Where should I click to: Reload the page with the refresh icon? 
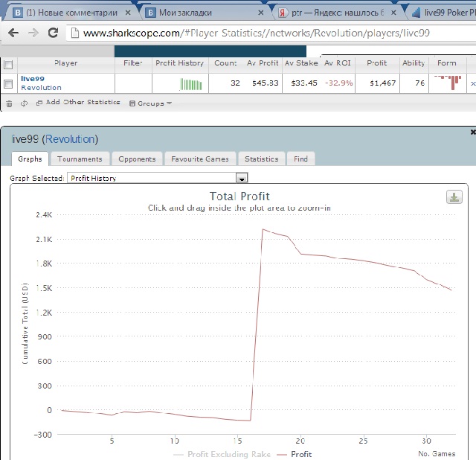click(53, 33)
